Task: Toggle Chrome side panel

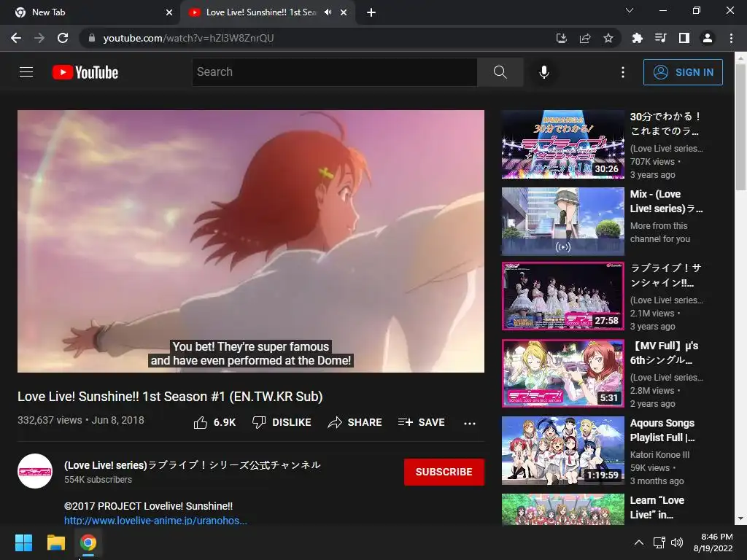Action: [x=684, y=38]
